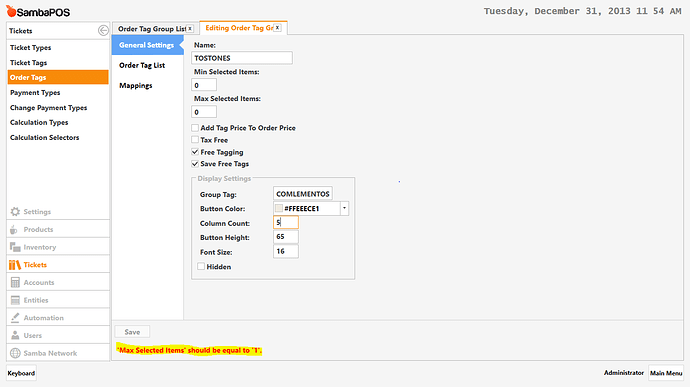Go to Inventory navigation item
Viewport: 690px width, 387px height.
pyautogui.click(x=58, y=247)
